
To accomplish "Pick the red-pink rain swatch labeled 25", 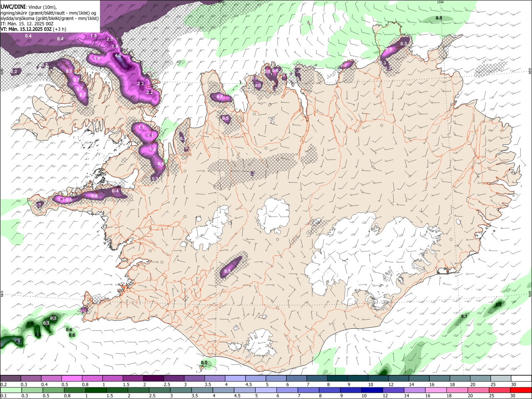I will (499, 390).
